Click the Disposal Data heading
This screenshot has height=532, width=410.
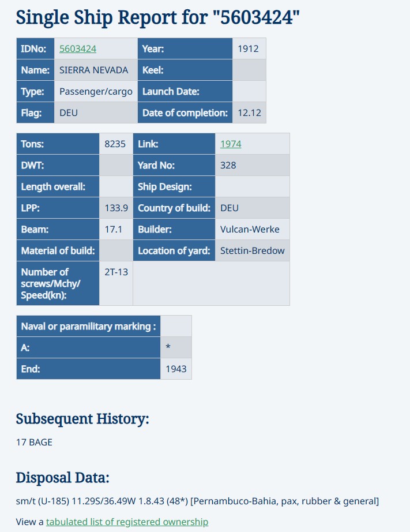(x=63, y=478)
